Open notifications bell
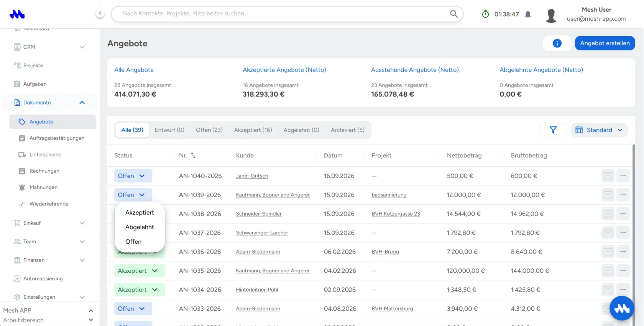The image size is (644, 326). (528, 14)
